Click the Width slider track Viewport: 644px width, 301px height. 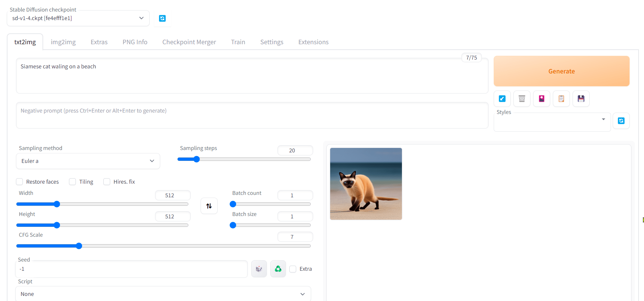click(102, 204)
